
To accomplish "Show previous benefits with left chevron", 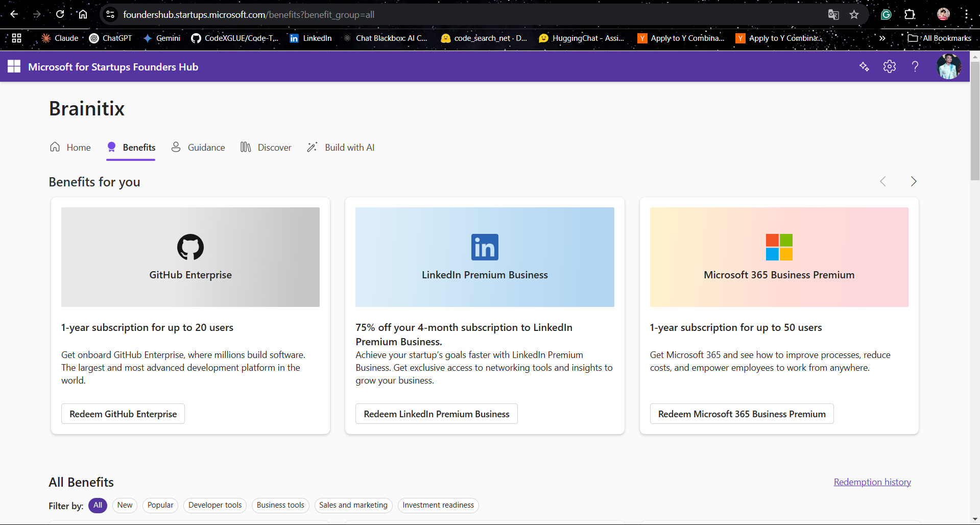I will pos(883,181).
